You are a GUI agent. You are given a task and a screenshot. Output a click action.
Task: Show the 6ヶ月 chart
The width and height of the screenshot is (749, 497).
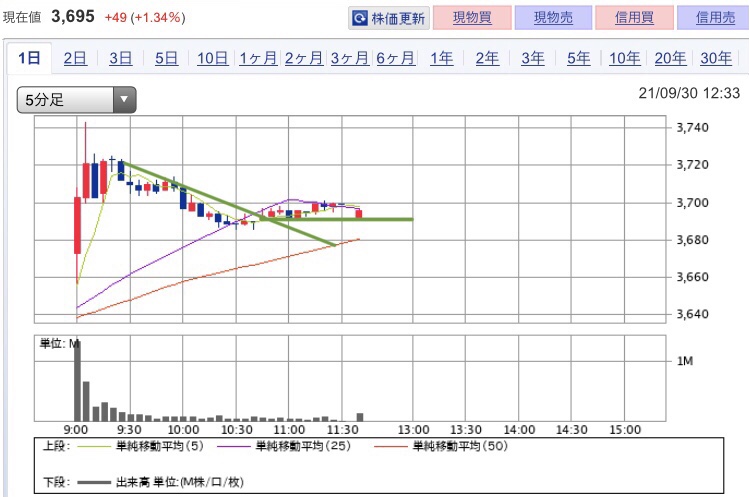(396, 58)
